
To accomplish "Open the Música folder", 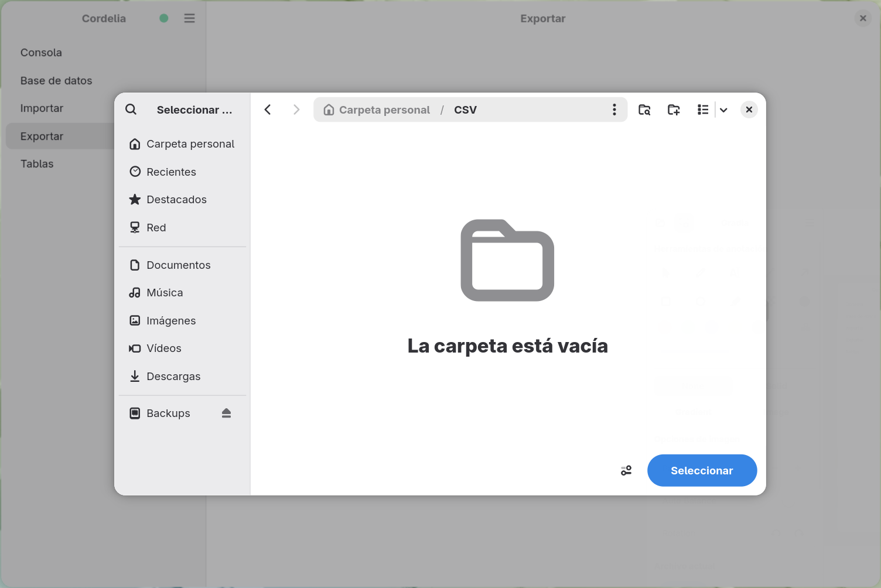I will pyautogui.click(x=183, y=293).
